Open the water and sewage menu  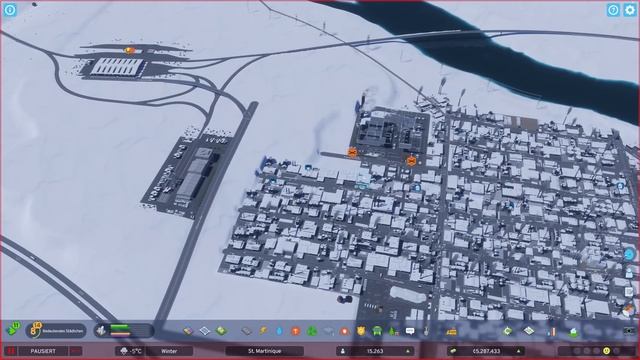coord(279,331)
